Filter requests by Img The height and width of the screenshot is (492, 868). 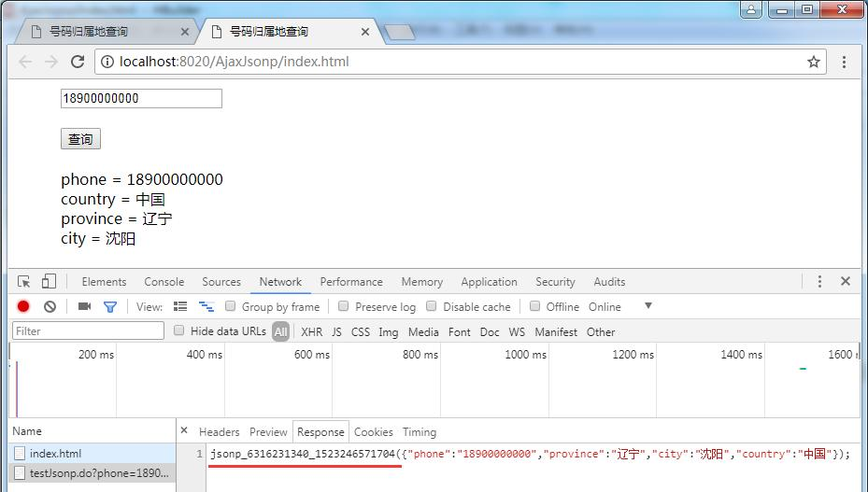coord(389,332)
